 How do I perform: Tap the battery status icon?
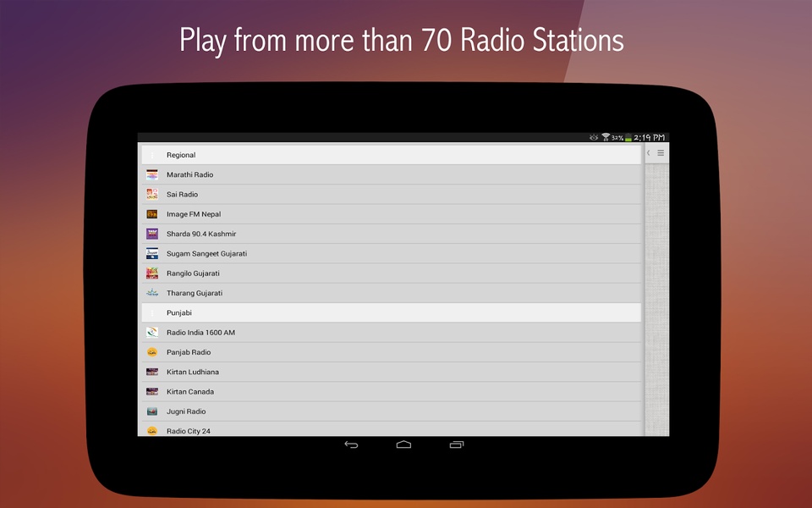[628, 137]
